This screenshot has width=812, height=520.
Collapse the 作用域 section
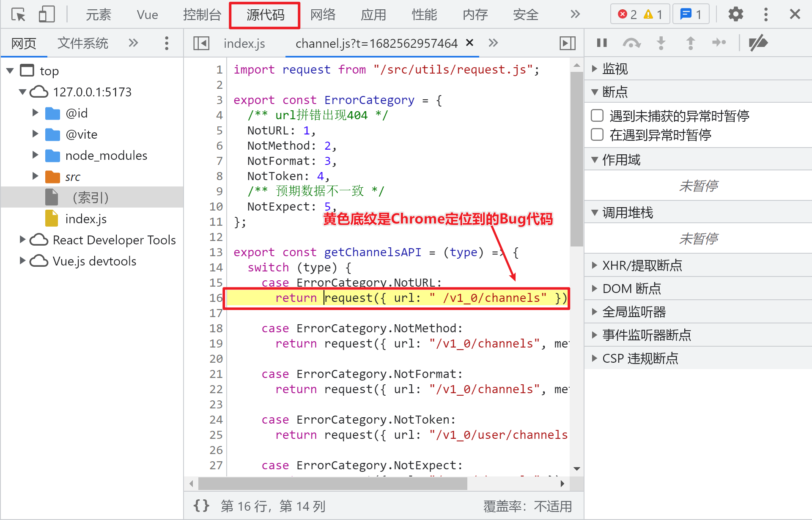[x=698, y=160]
